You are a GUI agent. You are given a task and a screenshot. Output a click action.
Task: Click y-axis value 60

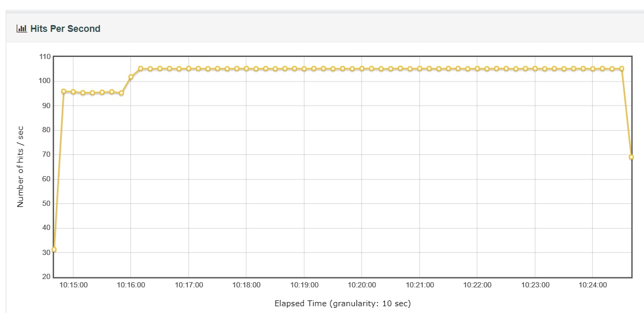pyautogui.click(x=46, y=179)
